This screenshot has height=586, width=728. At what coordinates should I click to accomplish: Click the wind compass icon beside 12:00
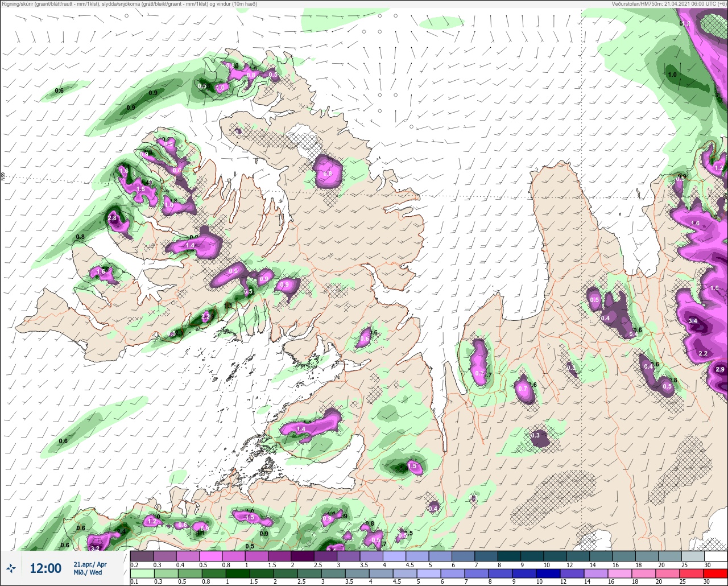pos(11,568)
